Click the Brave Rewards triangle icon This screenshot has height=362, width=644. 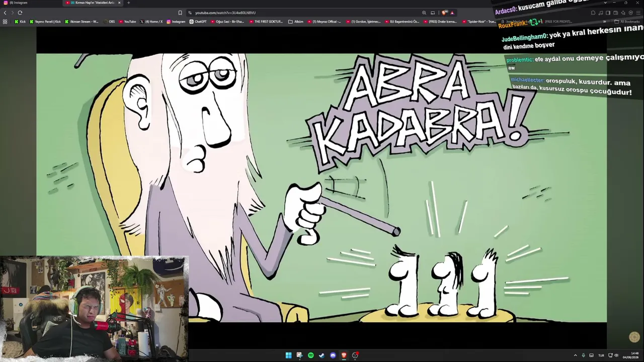click(452, 13)
